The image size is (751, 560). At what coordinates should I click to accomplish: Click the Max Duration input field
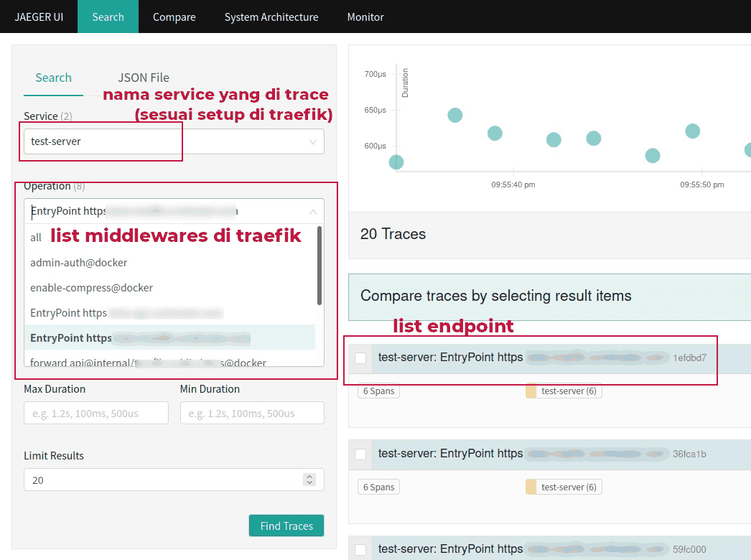click(96, 413)
